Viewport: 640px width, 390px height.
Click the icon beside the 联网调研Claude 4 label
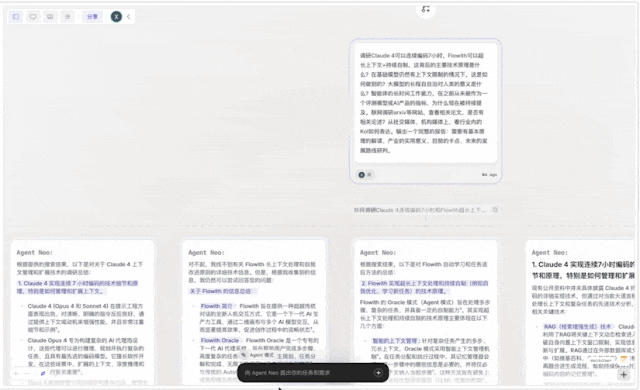[495, 210]
